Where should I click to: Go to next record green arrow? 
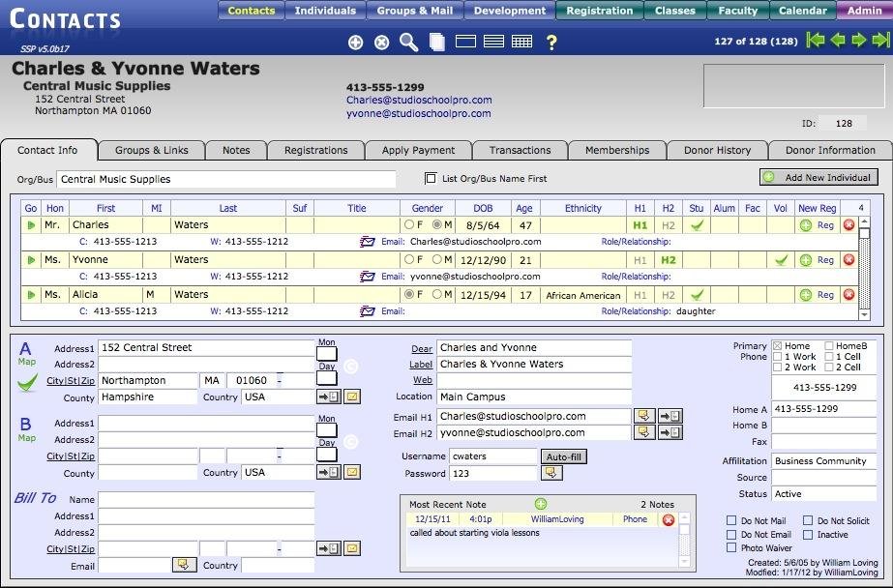859,40
